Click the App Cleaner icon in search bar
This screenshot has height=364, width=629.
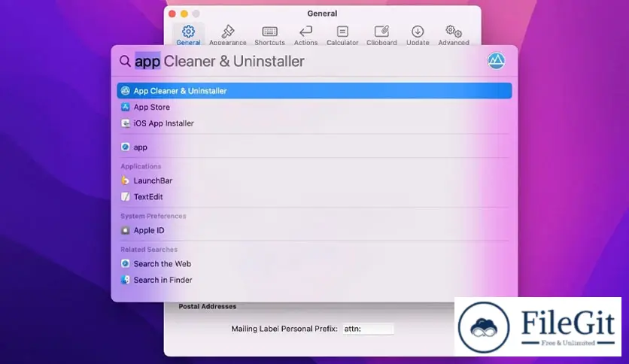497,61
